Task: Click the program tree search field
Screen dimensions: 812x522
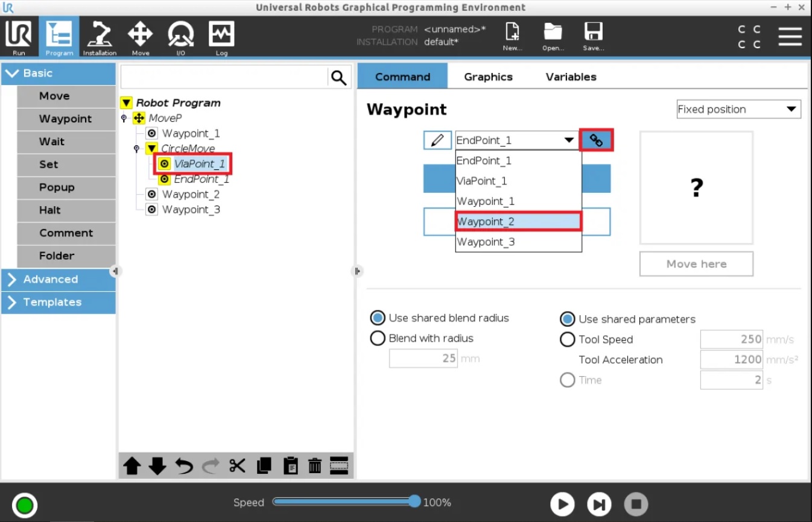Action: click(x=224, y=77)
